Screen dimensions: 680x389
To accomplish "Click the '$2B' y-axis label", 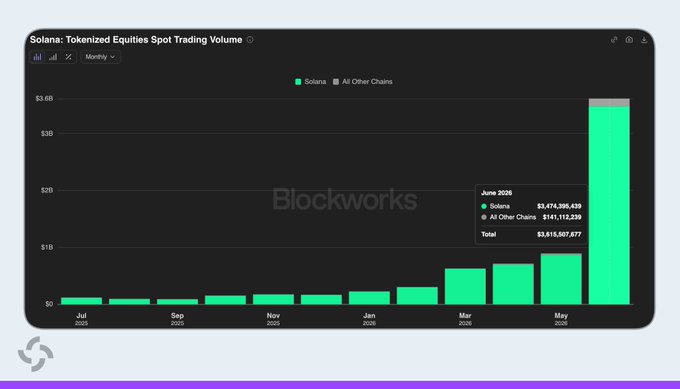I will click(47, 190).
